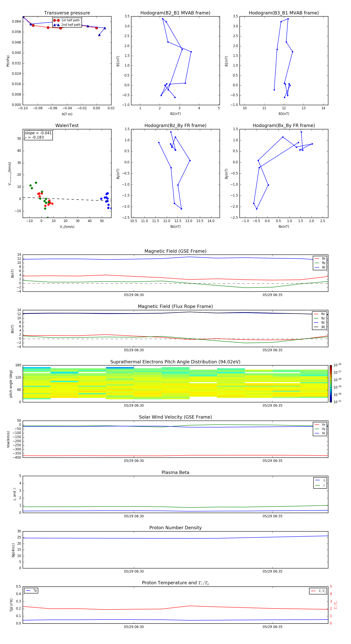Click 'B2(nT)' x-axis label
Image resolution: width=351 pixels, height=644 pixels.
[175, 114]
